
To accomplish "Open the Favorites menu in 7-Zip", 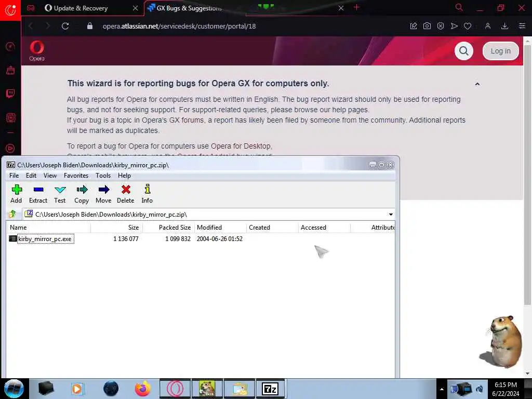I will click(x=76, y=176).
